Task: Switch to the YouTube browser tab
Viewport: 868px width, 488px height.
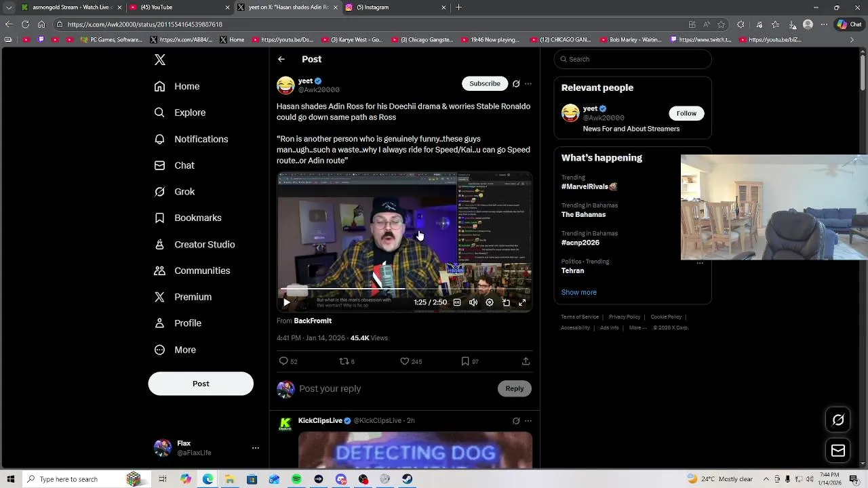Action: [180, 7]
